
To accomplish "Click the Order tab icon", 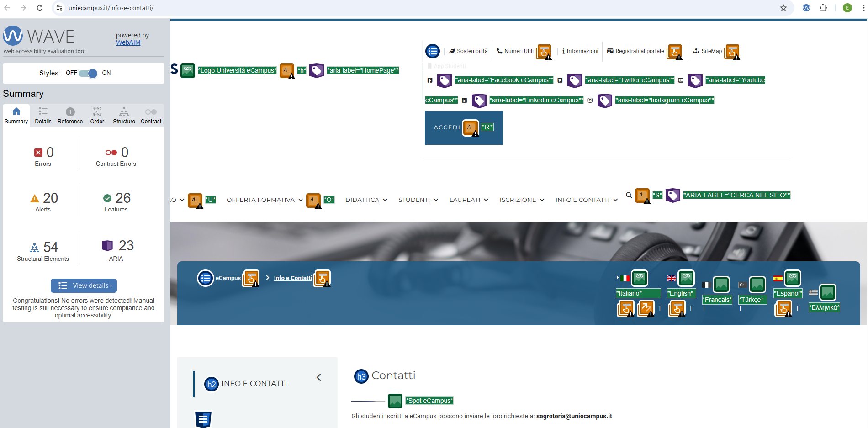I will (97, 112).
